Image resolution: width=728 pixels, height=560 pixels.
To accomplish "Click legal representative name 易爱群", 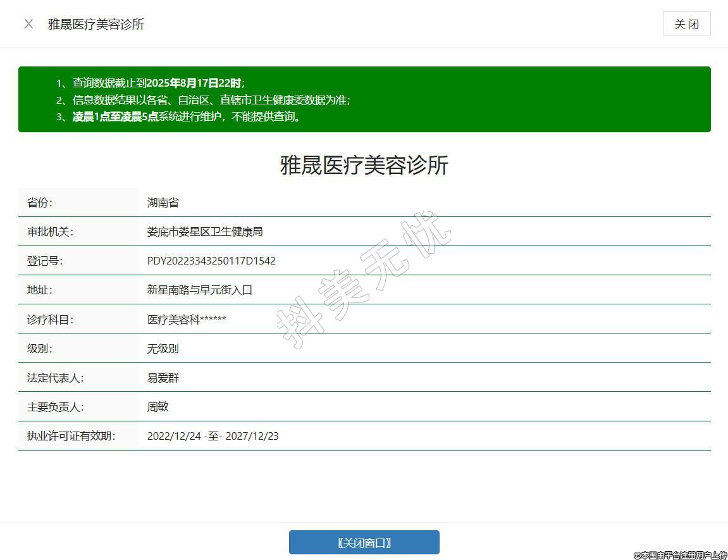I will click(x=163, y=378).
